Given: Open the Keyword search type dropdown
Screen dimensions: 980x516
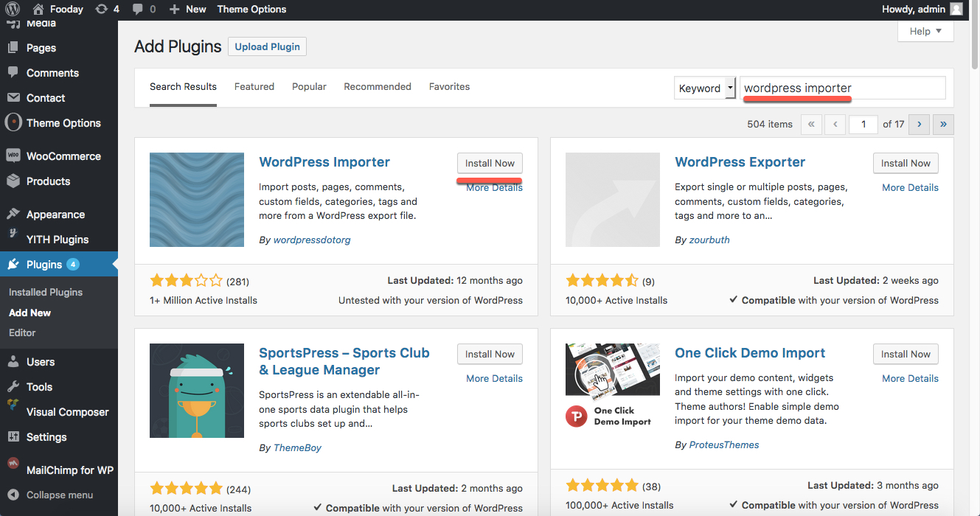Looking at the screenshot, I should 705,88.
